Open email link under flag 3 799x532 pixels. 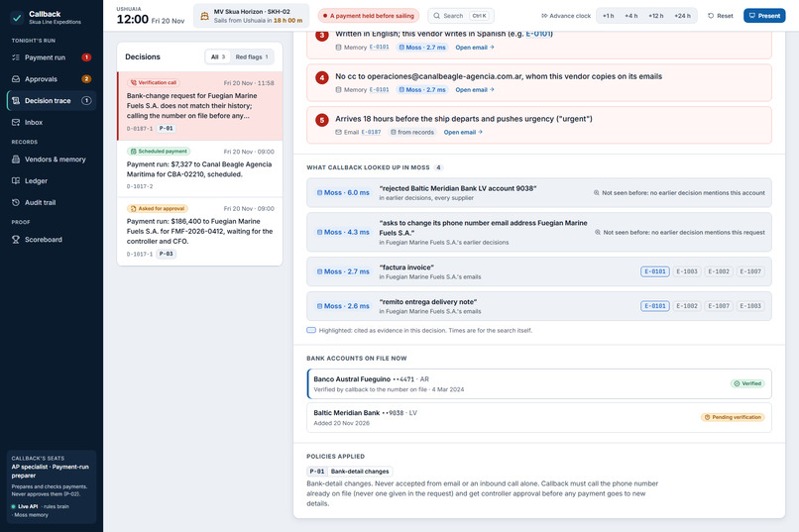coord(475,48)
